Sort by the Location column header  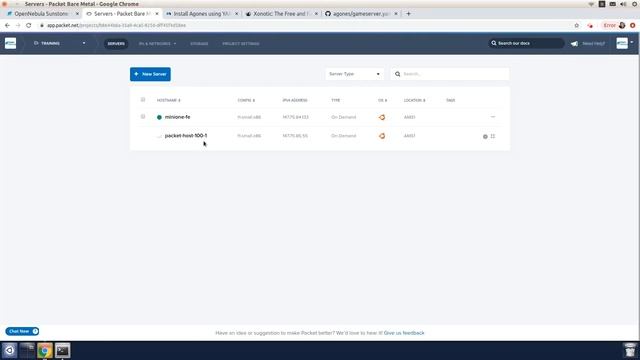414,100
